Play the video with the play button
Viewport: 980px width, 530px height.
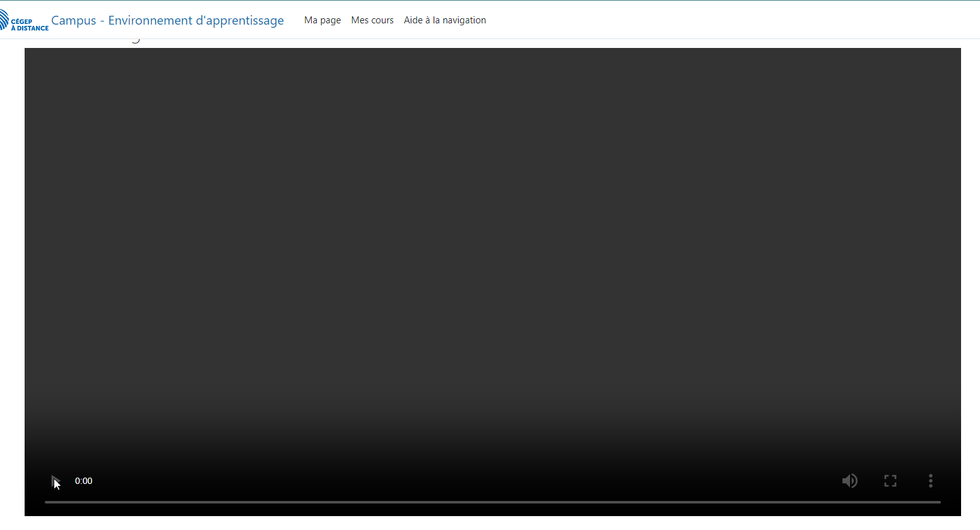click(x=56, y=481)
